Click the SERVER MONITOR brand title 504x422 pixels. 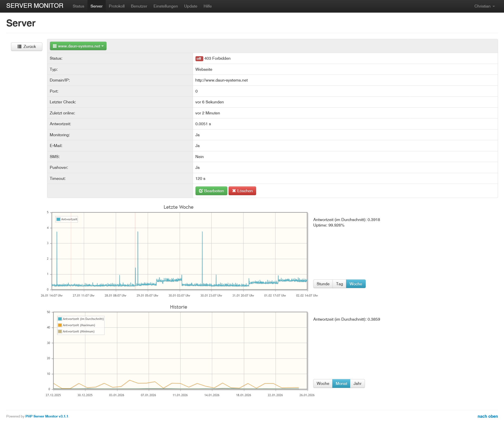click(35, 6)
